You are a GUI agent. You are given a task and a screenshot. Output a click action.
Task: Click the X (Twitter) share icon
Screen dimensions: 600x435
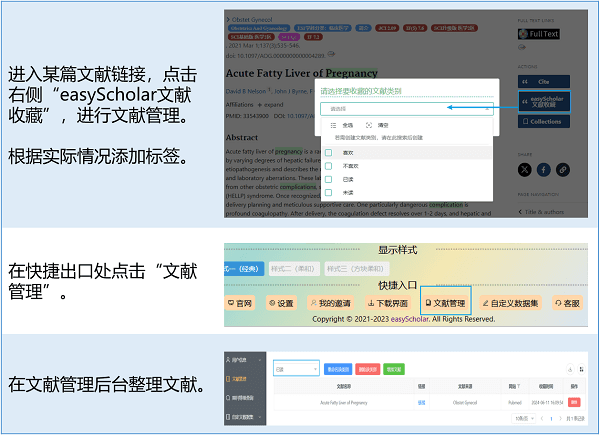point(525,169)
